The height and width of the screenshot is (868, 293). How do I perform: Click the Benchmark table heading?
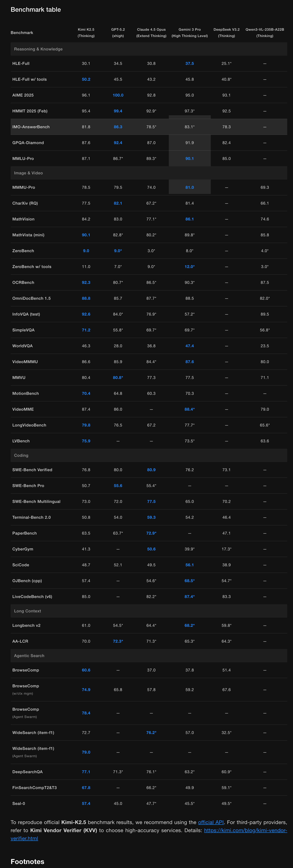pos(36,9)
